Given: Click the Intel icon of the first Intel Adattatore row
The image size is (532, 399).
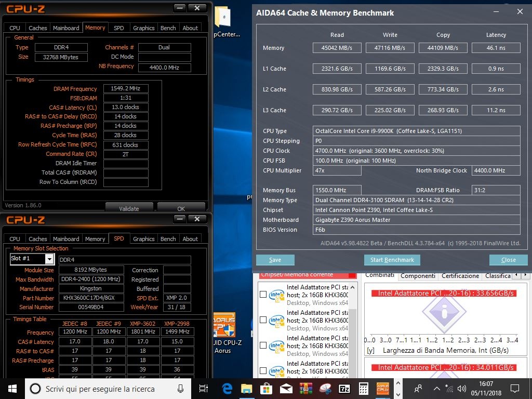Looking at the screenshot, I should 276,295.
